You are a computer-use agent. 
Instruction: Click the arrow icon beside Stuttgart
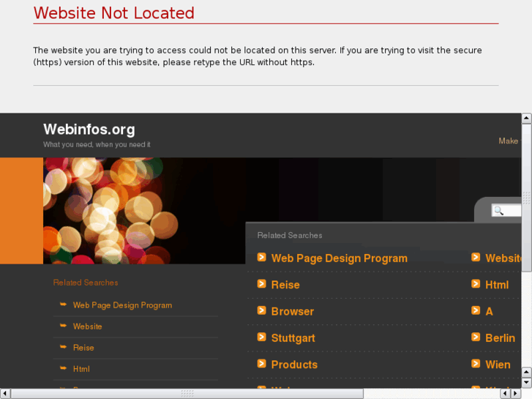click(x=261, y=337)
